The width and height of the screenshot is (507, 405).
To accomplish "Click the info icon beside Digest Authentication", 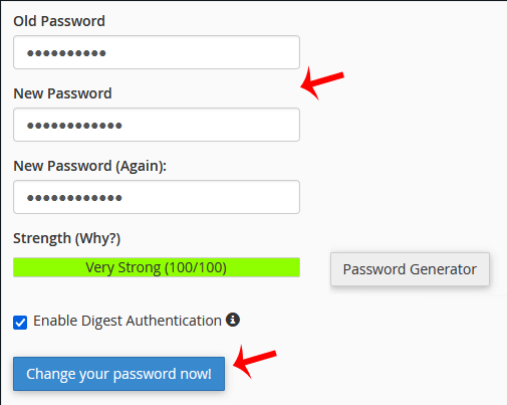I will point(233,320).
